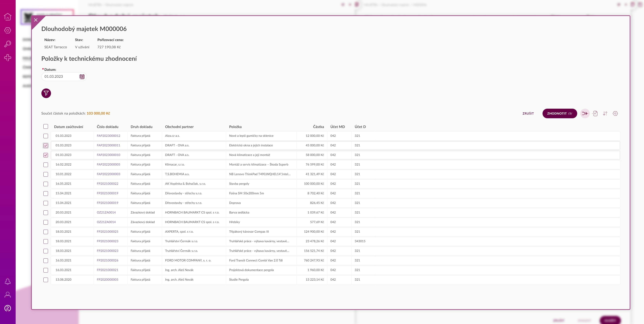Click the plus add icon in sidebar
This screenshot has width=644, height=324.
pyautogui.click(x=8, y=58)
